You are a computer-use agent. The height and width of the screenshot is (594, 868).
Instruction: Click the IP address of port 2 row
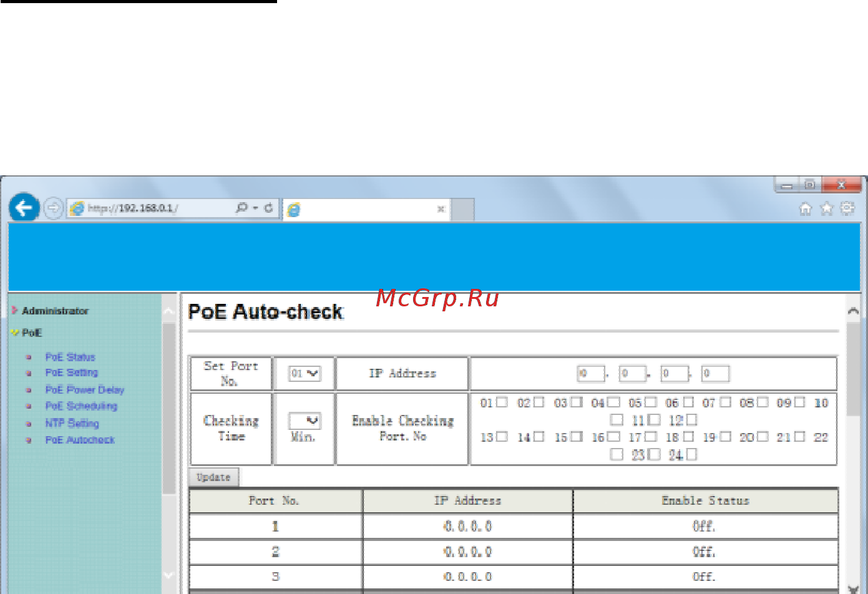point(467,552)
